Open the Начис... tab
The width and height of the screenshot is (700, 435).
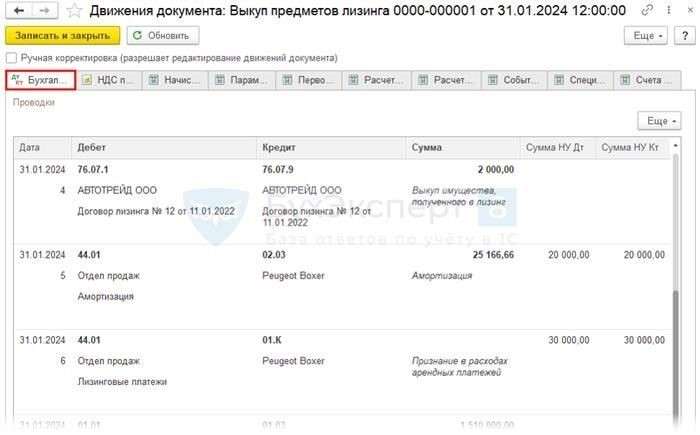pyautogui.click(x=175, y=80)
